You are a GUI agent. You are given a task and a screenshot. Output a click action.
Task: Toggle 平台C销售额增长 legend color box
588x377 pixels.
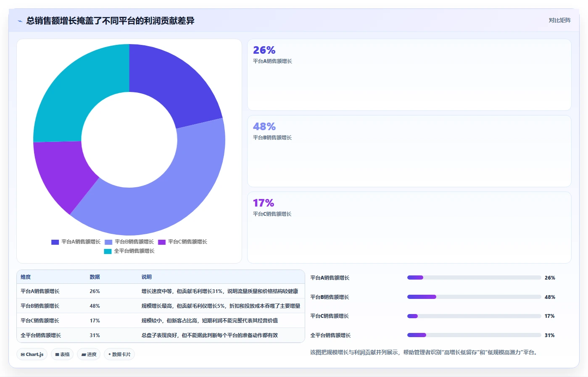[162, 242]
